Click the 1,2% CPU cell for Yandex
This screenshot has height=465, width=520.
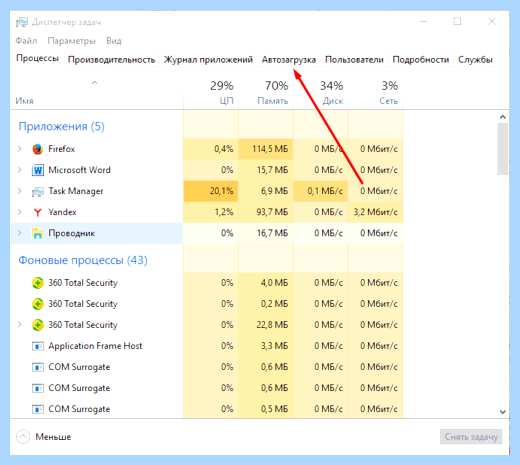tap(211, 212)
